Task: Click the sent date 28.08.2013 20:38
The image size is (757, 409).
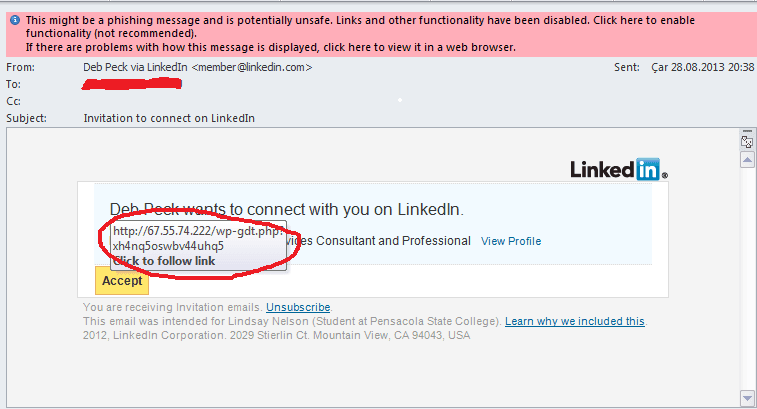Action: (702, 67)
